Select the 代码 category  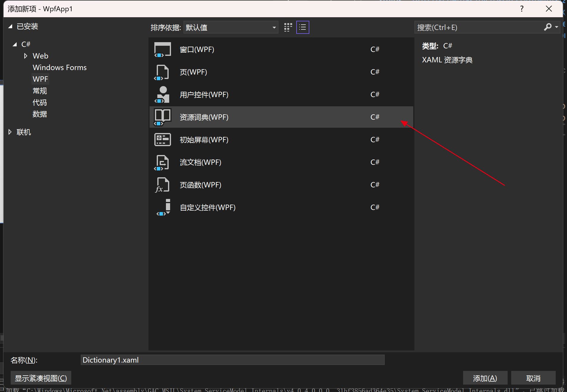tap(40, 102)
